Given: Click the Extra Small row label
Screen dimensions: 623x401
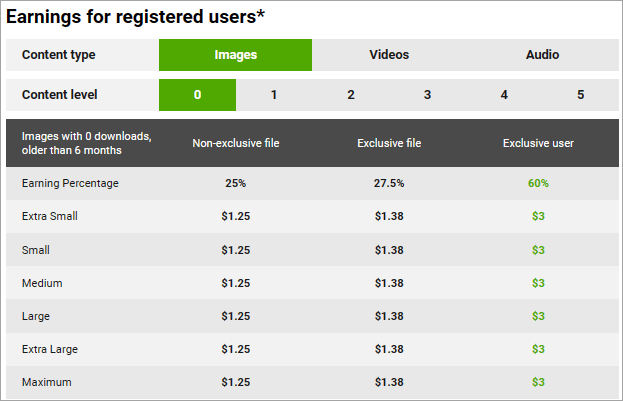Looking at the screenshot, I should click(x=49, y=216).
